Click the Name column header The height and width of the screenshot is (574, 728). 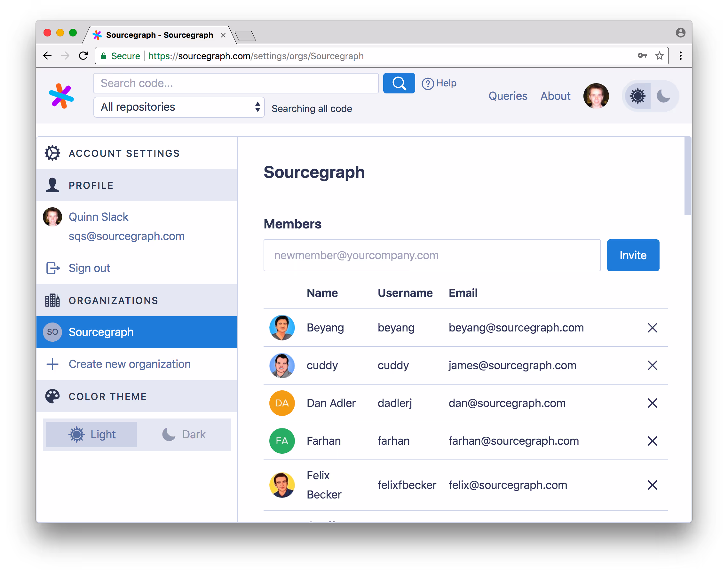[322, 293]
